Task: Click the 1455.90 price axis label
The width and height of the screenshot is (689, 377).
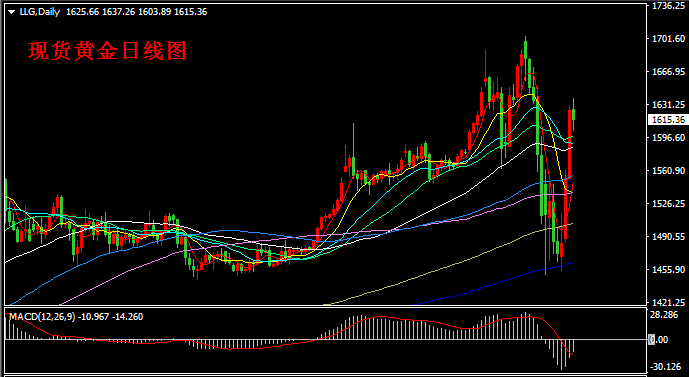Action: click(669, 269)
